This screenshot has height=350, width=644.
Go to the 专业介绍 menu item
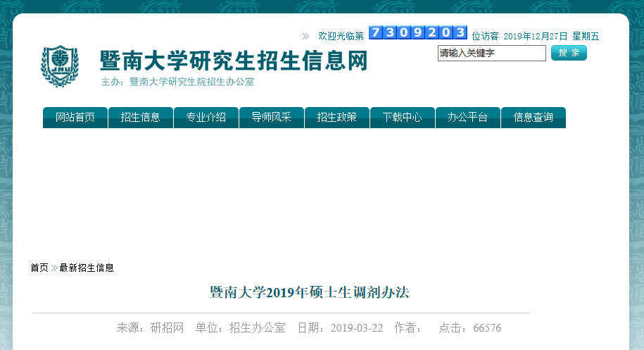(206, 118)
